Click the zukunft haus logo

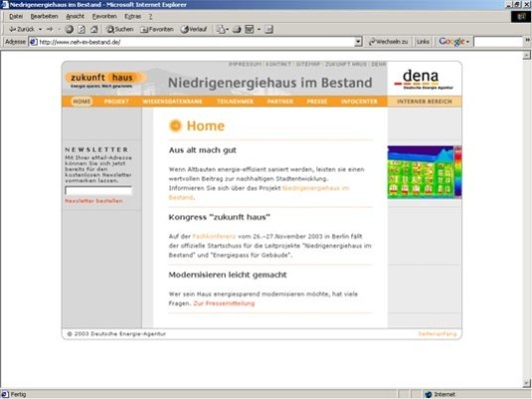(x=105, y=80)
